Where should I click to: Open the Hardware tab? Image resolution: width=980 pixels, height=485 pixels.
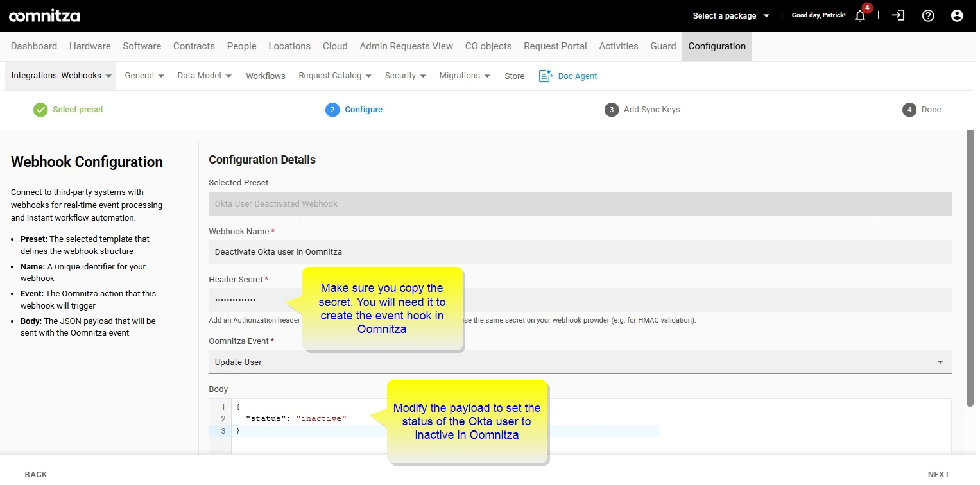coord(90,46)
